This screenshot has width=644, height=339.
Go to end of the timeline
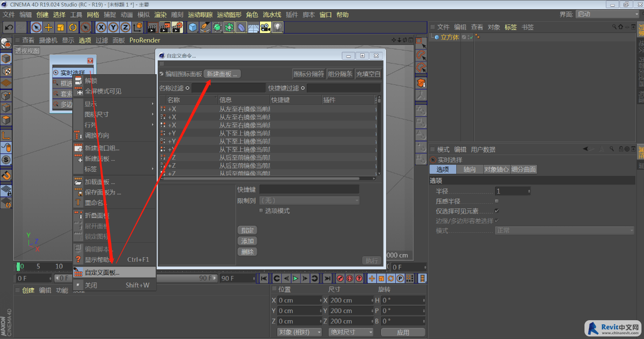(327, 279)
